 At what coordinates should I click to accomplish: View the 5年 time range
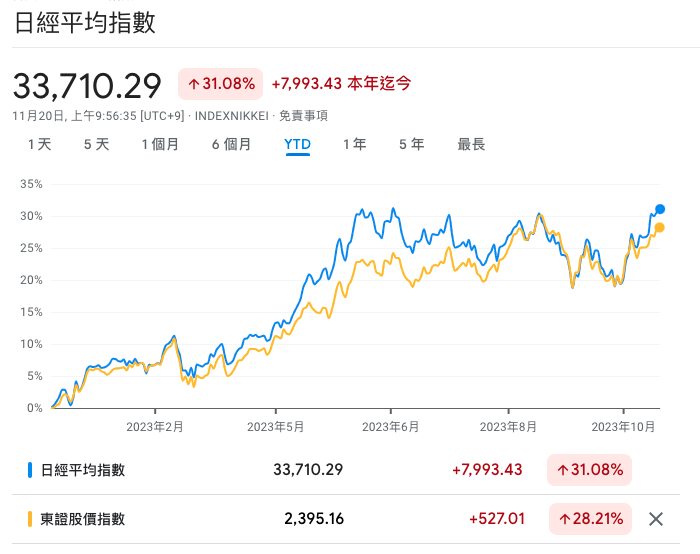click(x=411, y=145)
